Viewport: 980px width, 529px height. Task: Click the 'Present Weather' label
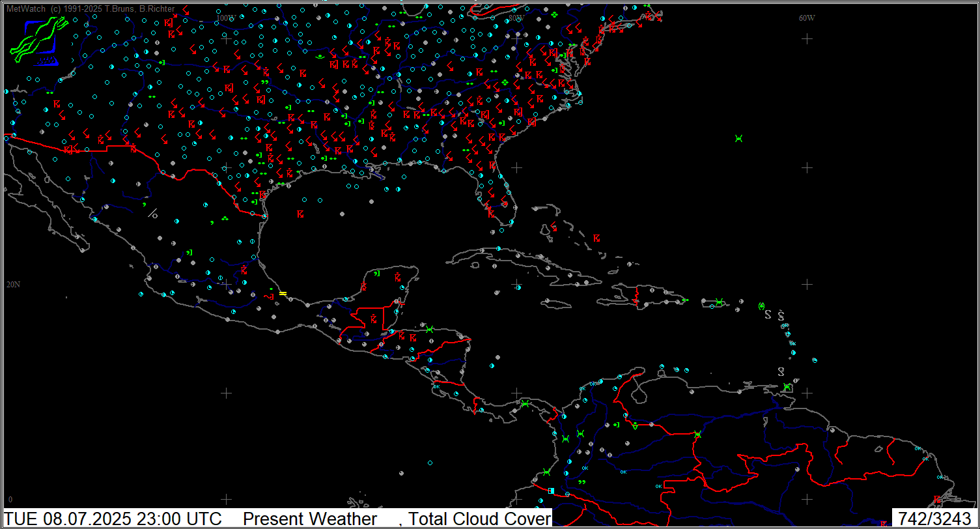coord(310,519)
